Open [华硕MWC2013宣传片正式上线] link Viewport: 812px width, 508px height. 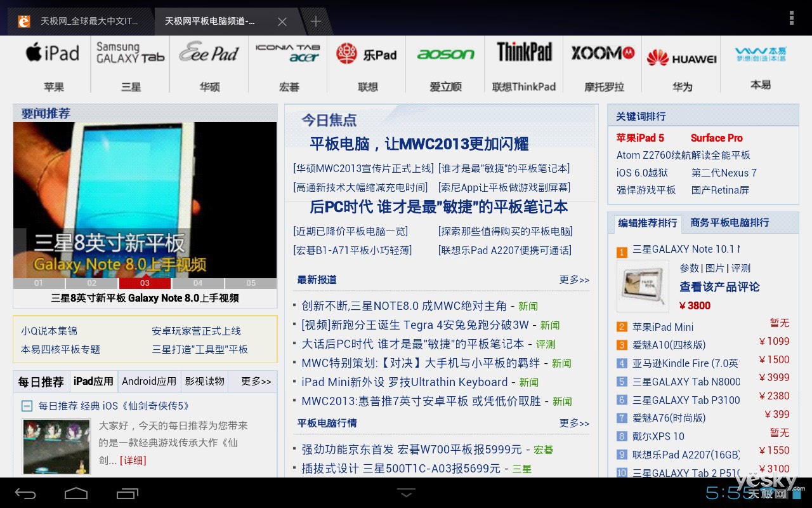(x=363, y=168)
